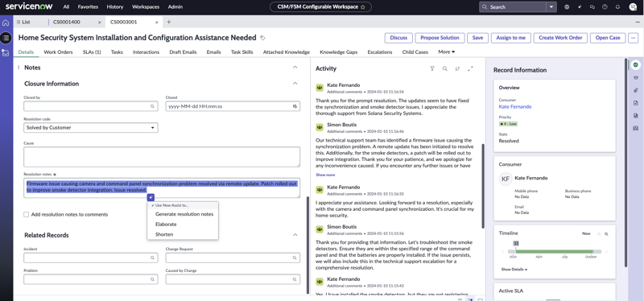
Task: Open the notifications bell
Action: pos(617,7)
